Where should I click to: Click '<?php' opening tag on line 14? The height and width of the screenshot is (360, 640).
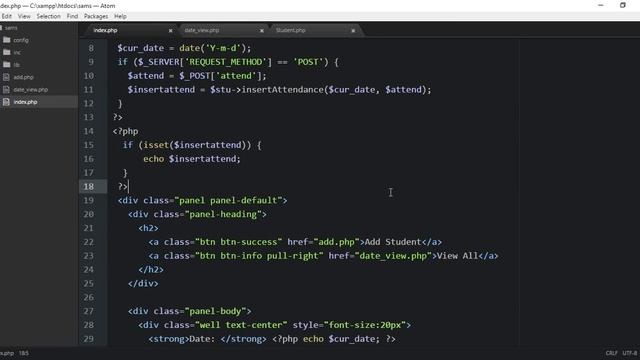pyautogui.click(x=125, y=131)
